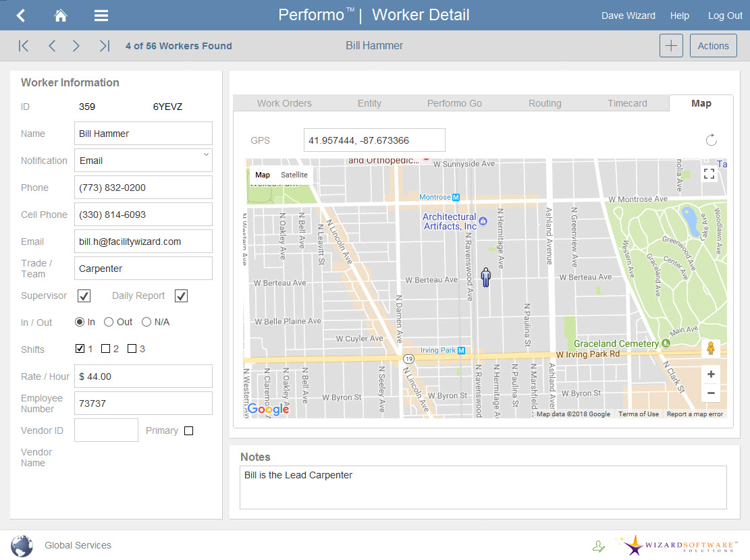Click the green user icon in footer
The image size is (750, 560).
[598, 546]
